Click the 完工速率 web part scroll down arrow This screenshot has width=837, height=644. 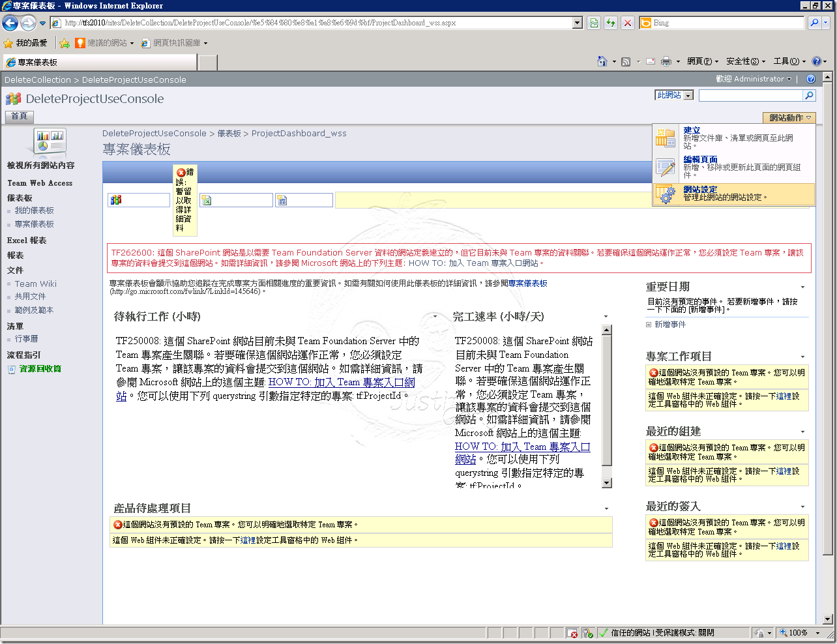(x=607, y=483)
